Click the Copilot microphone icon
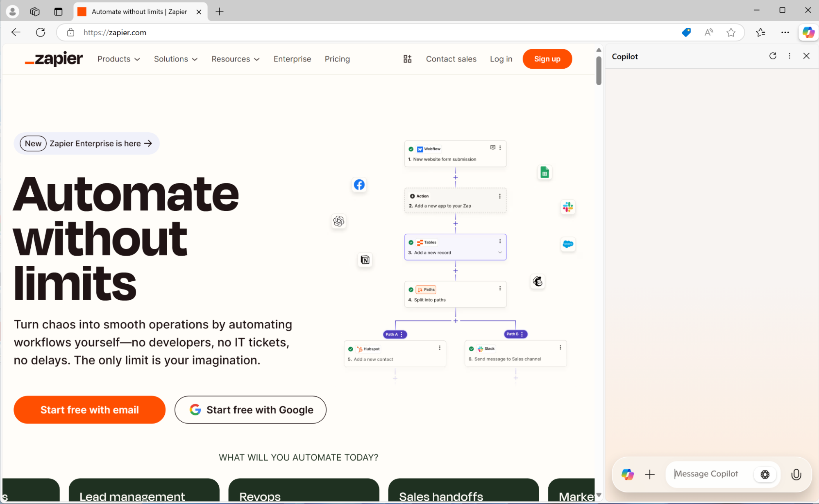Image resolution: width=819 pixels, height=504 pixels. [796, 474]
